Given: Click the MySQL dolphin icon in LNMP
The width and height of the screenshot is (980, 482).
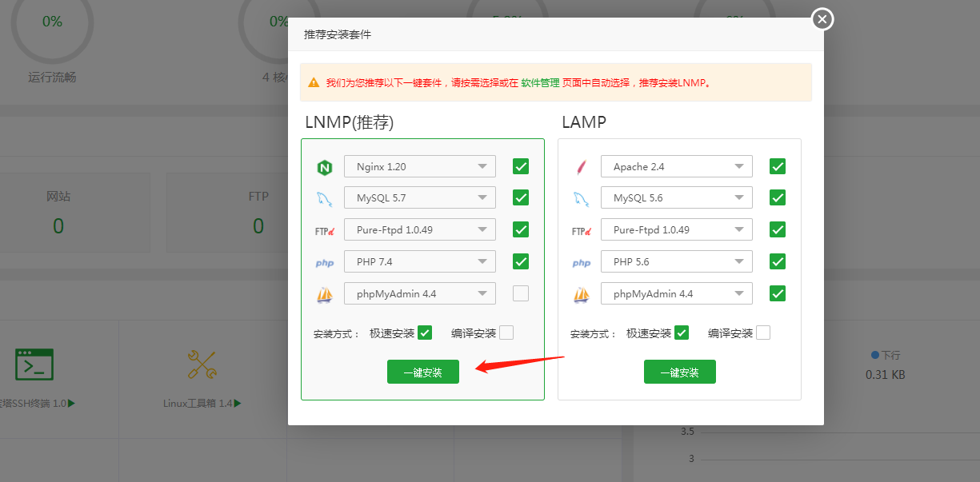Looking at the screenshot, I should coord(324,198).
